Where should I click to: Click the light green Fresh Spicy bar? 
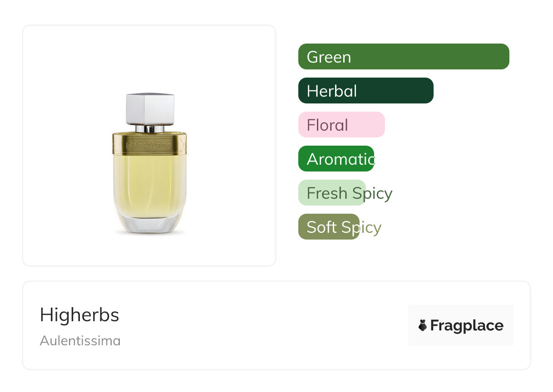332,193
